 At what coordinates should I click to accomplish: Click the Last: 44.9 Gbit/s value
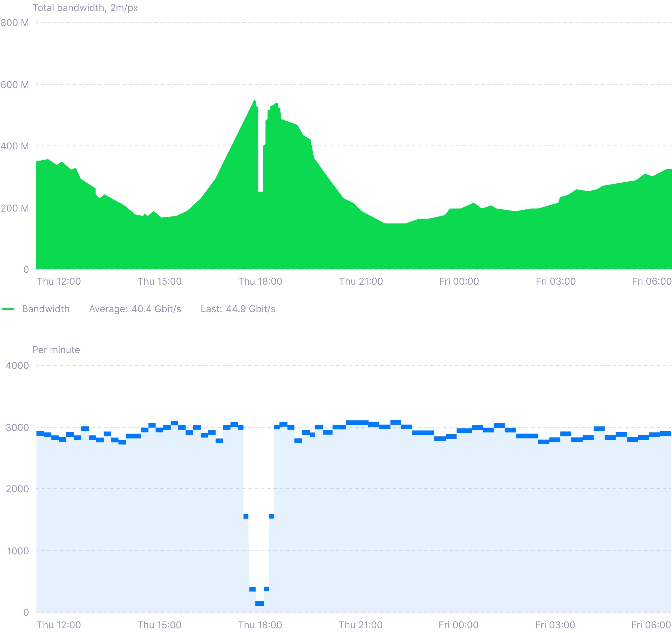pyautogui.click(x=238, y=309)
